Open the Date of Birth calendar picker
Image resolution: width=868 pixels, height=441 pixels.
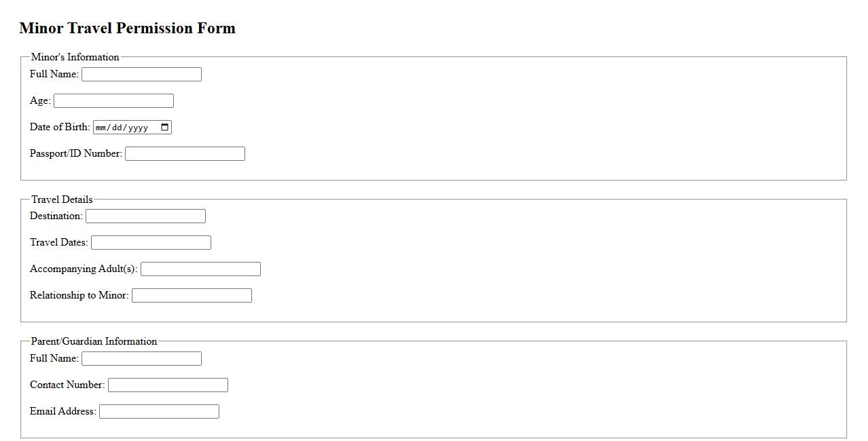click(165, 128)
